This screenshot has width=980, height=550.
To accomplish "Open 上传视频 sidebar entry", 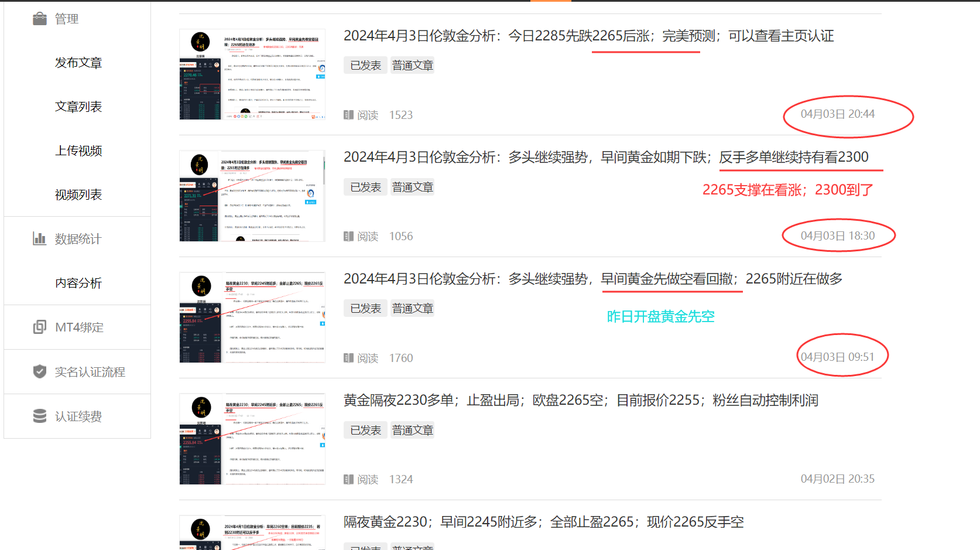I will tap(78, 150).
